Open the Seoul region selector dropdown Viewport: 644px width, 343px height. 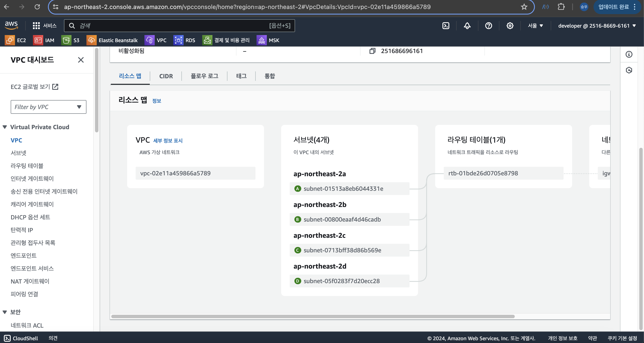tap(535, 26)
